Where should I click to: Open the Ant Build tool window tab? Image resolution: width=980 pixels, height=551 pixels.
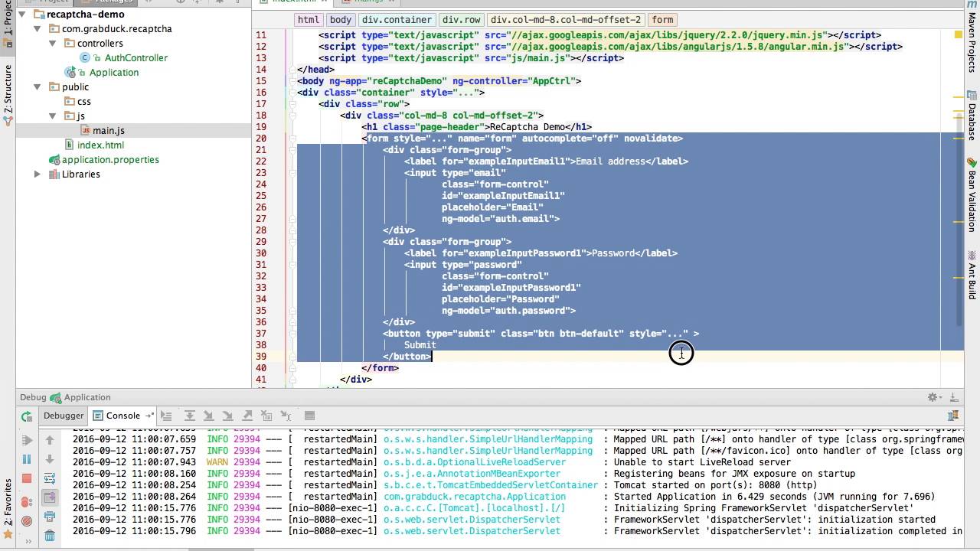972,275
